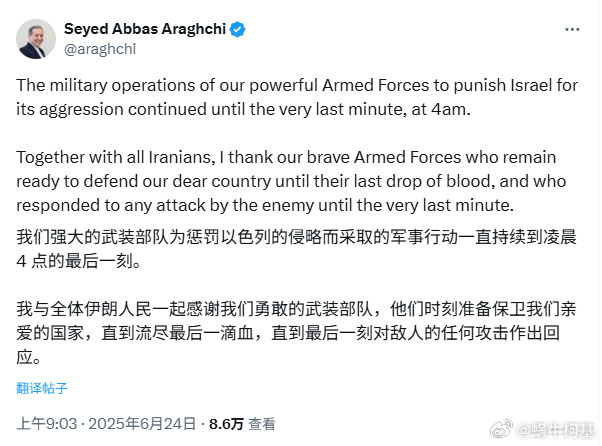Click the 翻译帖子 translate post link

43,387
